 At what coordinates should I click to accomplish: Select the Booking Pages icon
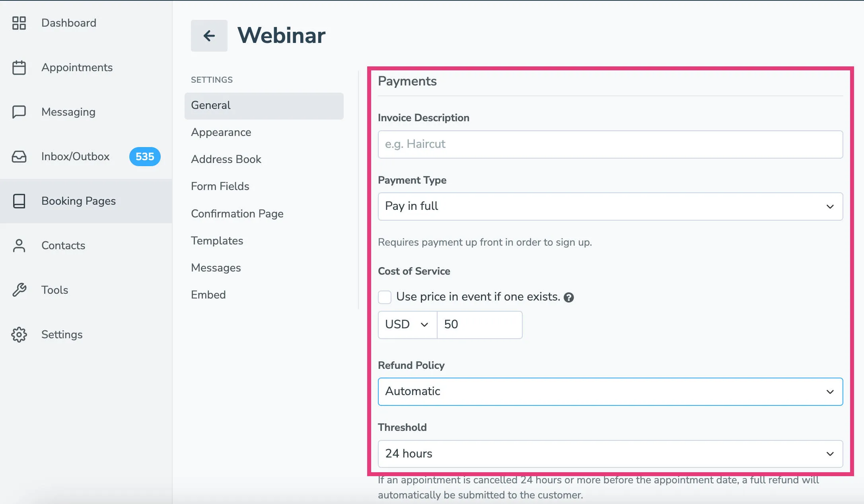pyautogui.click(x=19, y=201)
